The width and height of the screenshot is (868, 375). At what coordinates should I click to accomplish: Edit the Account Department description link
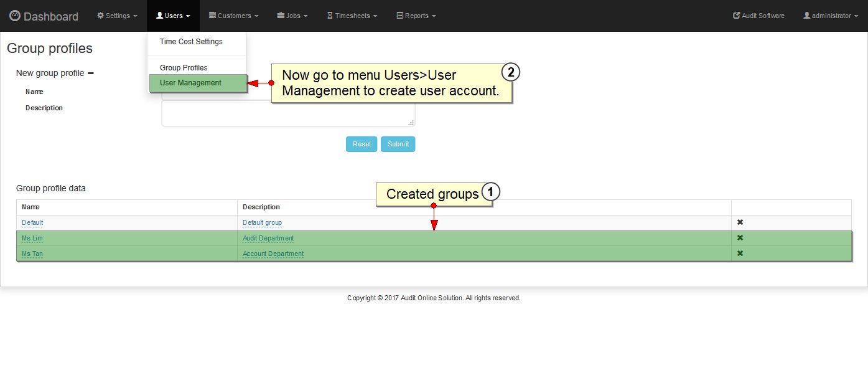click(273, 254)
